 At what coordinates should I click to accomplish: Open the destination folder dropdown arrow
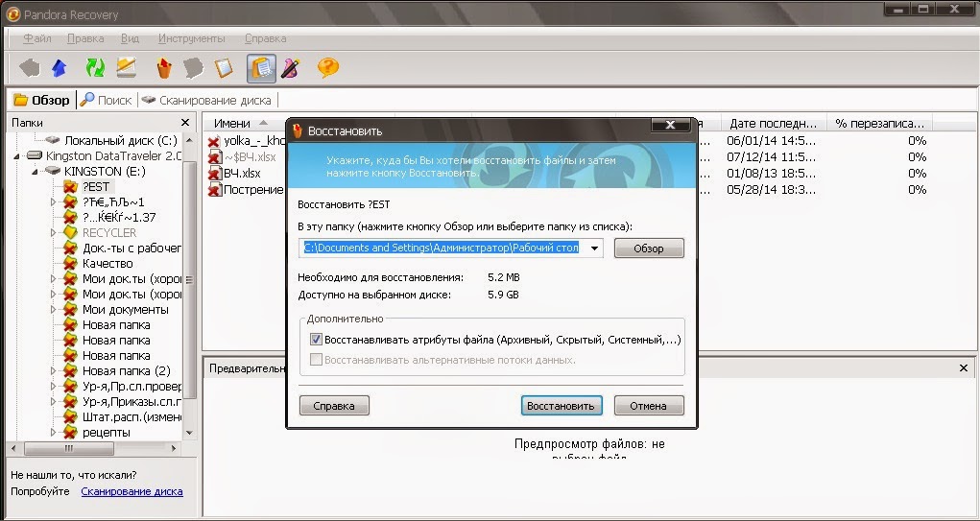[594, 248]
